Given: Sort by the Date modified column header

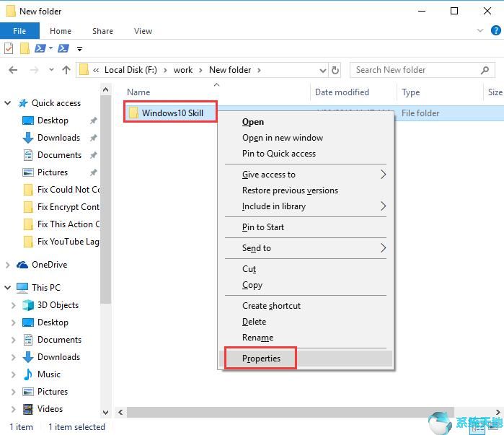Looking at the screenshot, I should (342, 92).
